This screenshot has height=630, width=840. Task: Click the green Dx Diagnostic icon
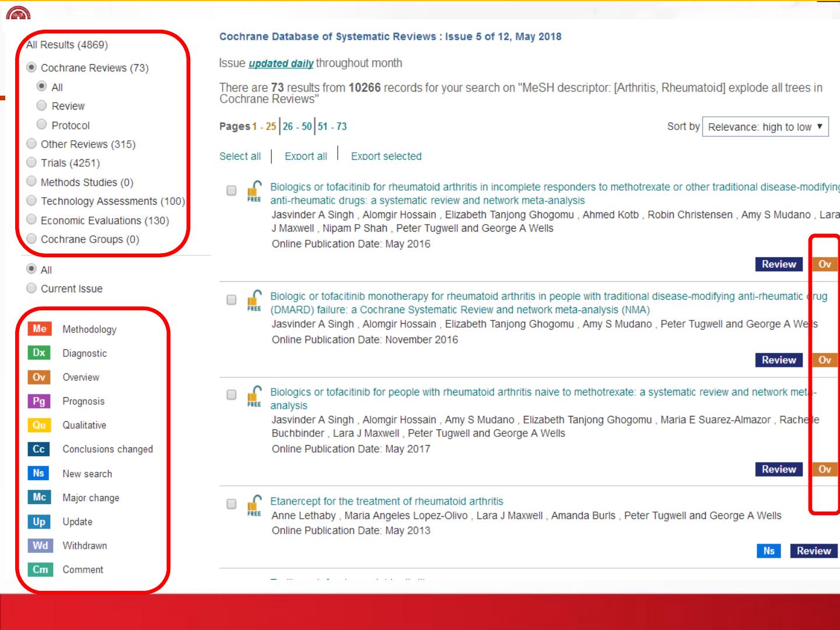click(39, 353)
